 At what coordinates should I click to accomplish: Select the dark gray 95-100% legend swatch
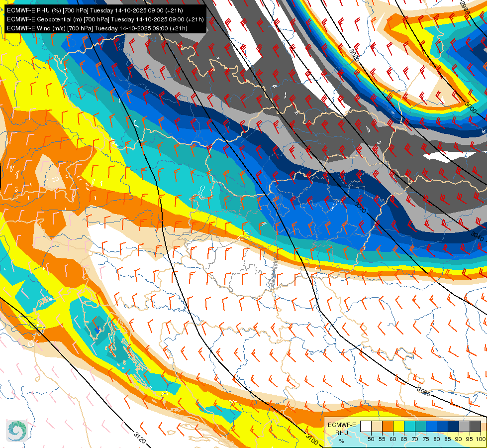[475, 427]
